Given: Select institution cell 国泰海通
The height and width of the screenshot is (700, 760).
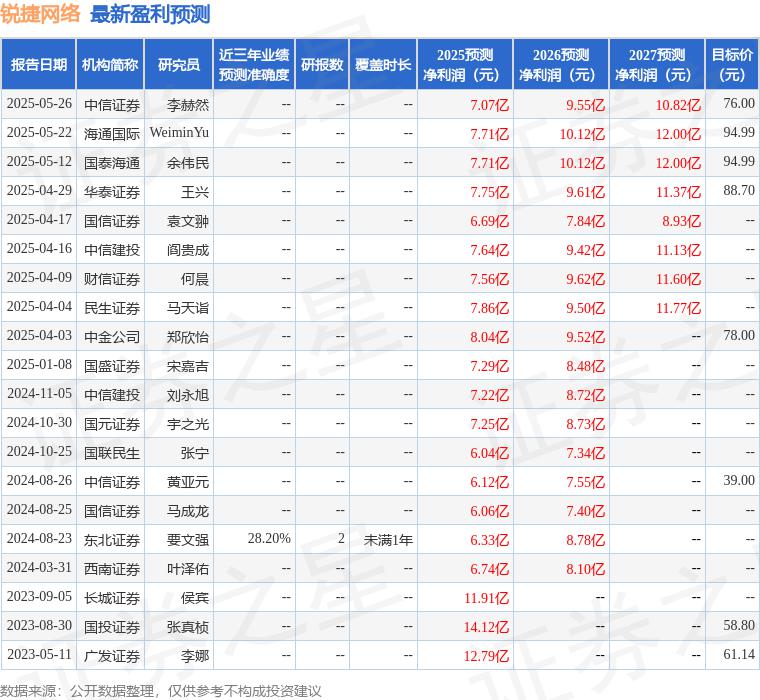Looking at the screenshot, I should [112, 163].
